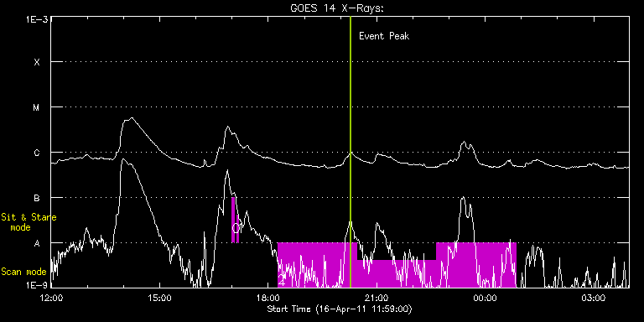Image resolution: width=644 pixels, height=322 pixels.
Task: Click the M flare class axis label
Action: [x=37, y=107]
